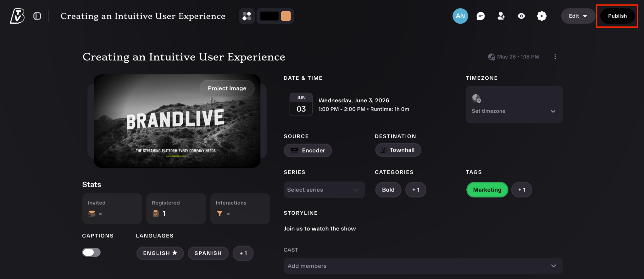Select the Townhall destination chip

[x=398, y=150]
